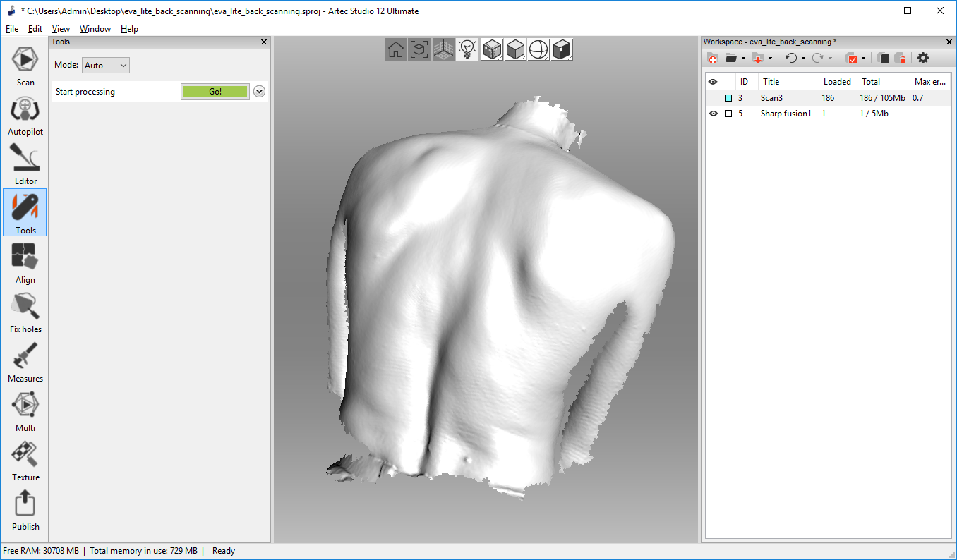Sort by Max error column header
The image size is (957, 560).
click(929, 82)
